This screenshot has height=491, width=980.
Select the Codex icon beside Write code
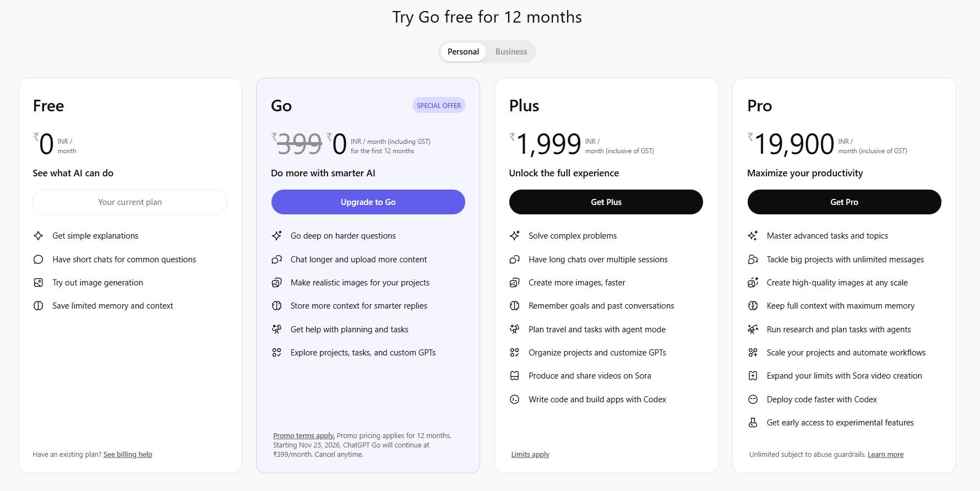515,399
